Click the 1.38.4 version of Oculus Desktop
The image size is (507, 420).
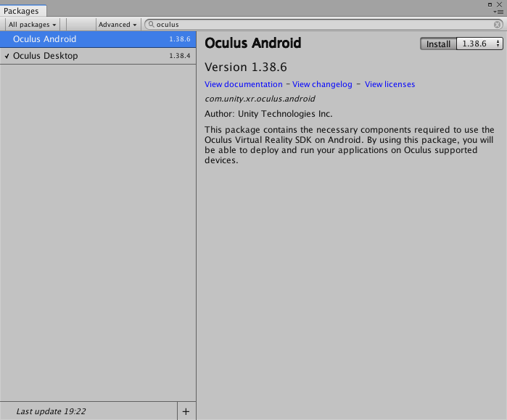point(180,56)
